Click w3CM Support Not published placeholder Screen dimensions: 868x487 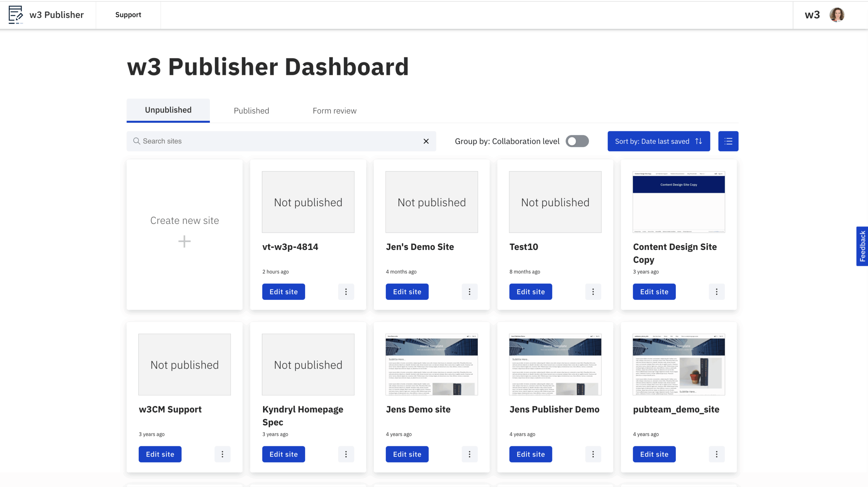coord(184,365)
